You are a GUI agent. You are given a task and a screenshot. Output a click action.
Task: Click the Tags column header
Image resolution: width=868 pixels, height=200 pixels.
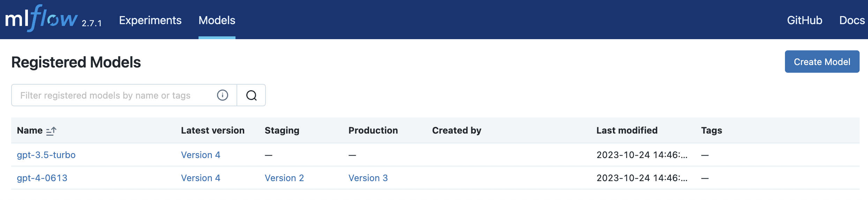712,130
